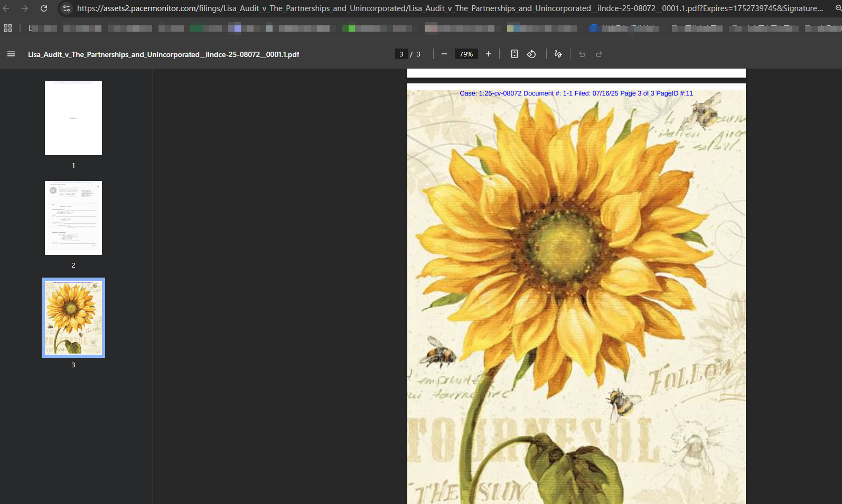Go forward in the browser history
The image size is (842, 504).
pyautogui.click(x=25, y=8)
